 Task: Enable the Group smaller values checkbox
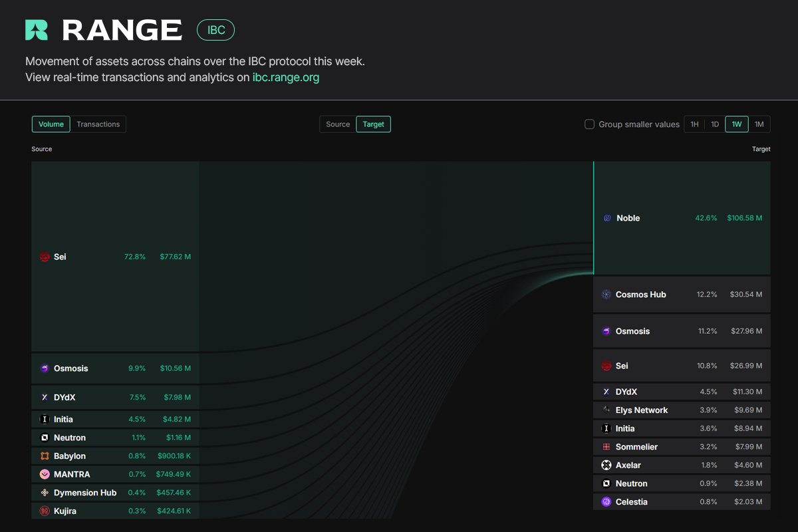click(x=589, y=124)
